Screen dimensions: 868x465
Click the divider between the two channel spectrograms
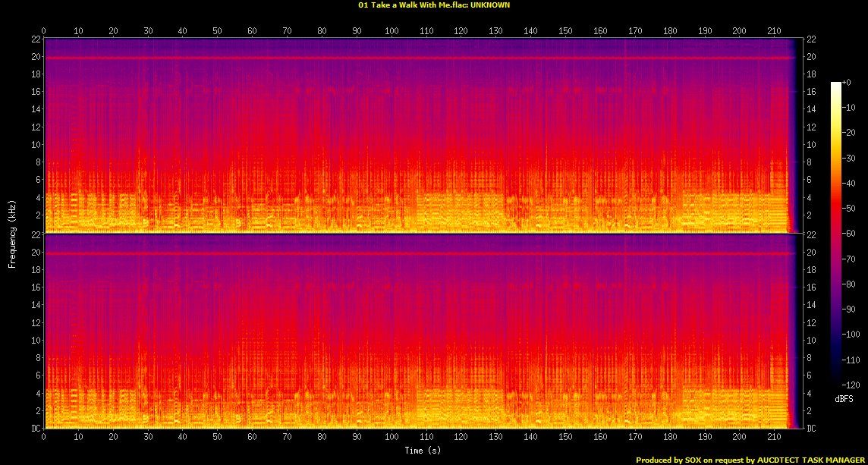point(417,233)
